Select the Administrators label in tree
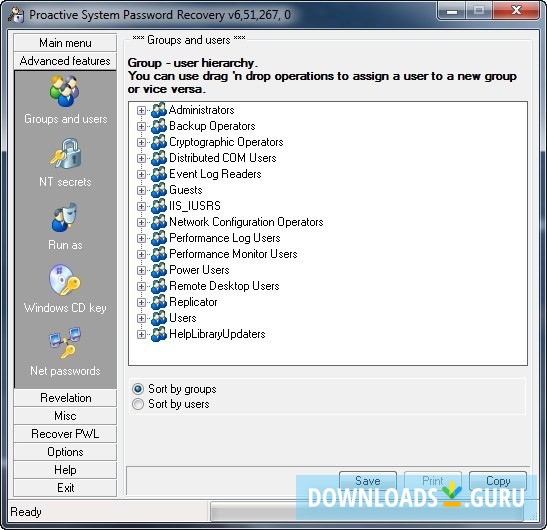Image resolution: width=547 pixels, height=530 pixels. [202, 110]
